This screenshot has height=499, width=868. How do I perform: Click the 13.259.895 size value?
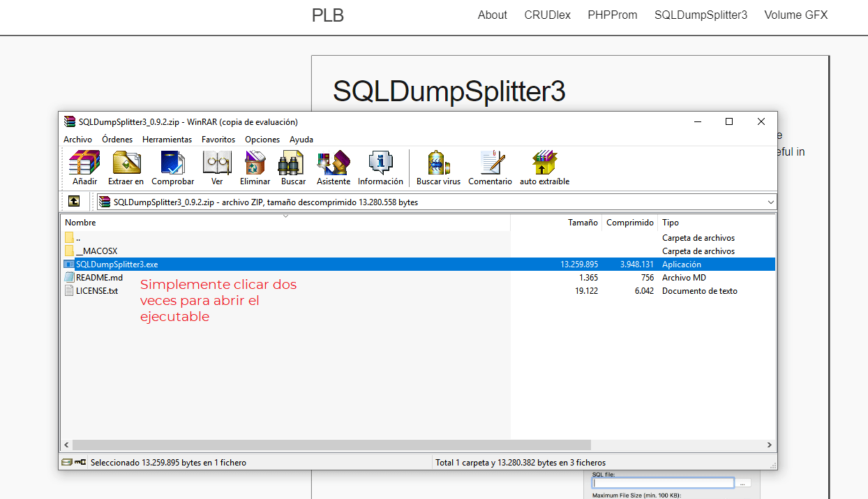click(579, 265)
